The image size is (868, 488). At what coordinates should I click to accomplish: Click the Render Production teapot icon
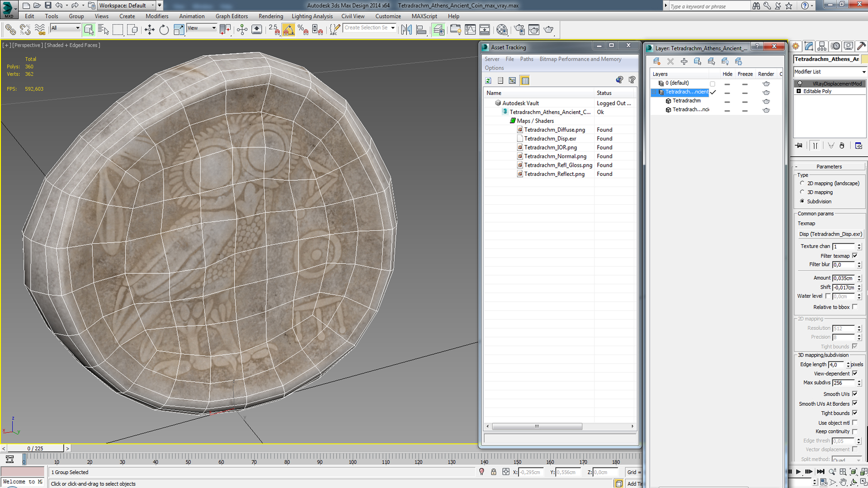tap(548, 30)
